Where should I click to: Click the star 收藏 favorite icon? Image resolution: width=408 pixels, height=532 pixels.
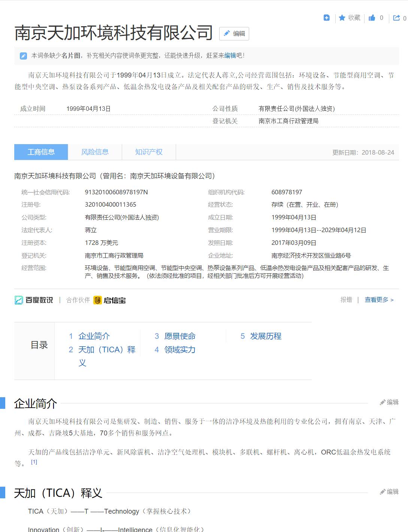coord(342,18)
